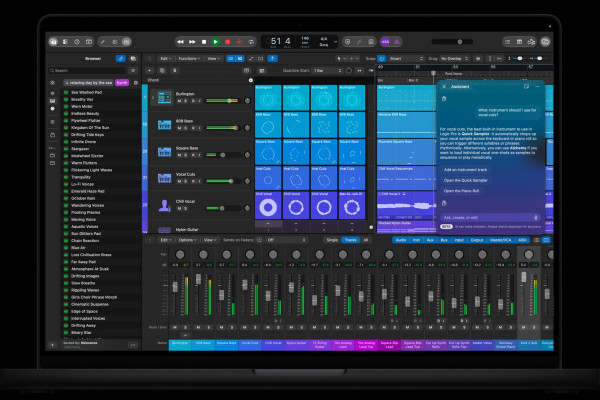Toggle the purple metronome button
The height and width of the screenshot is (400, 600).
pyautogui.click(x=397, y=42)
